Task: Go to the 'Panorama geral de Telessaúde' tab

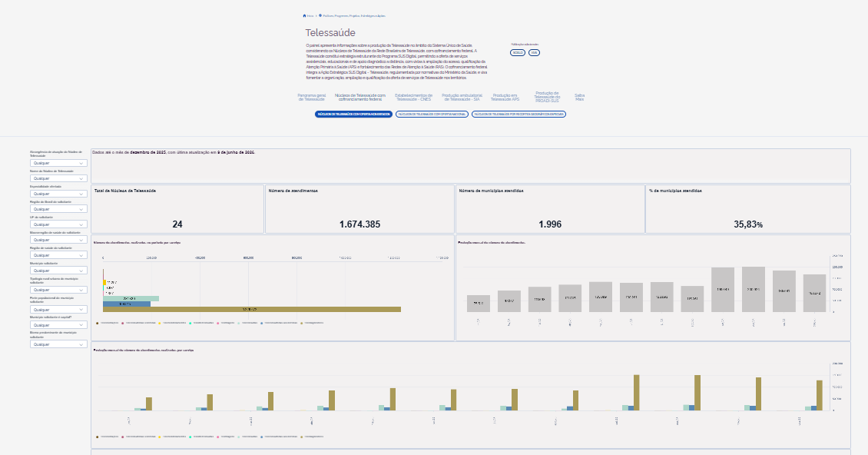Action: (x=312, y=97)
